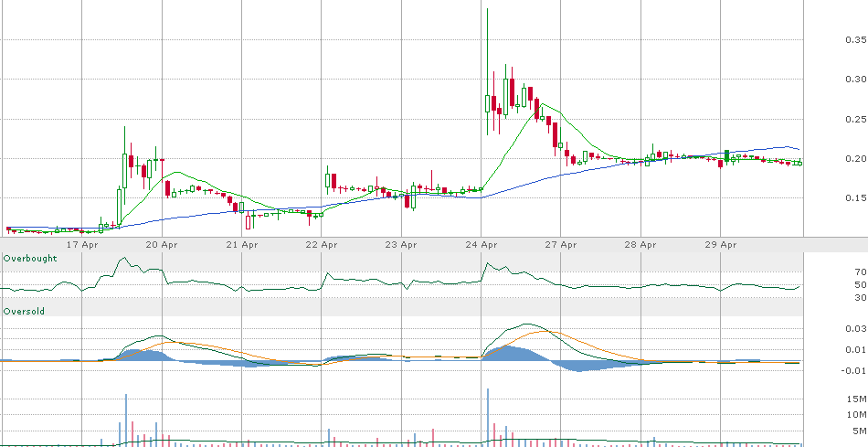The width and height of the screenshot is (868, 447).
Task: Click the RSI 50 level label
Action: tap(861, 284)
